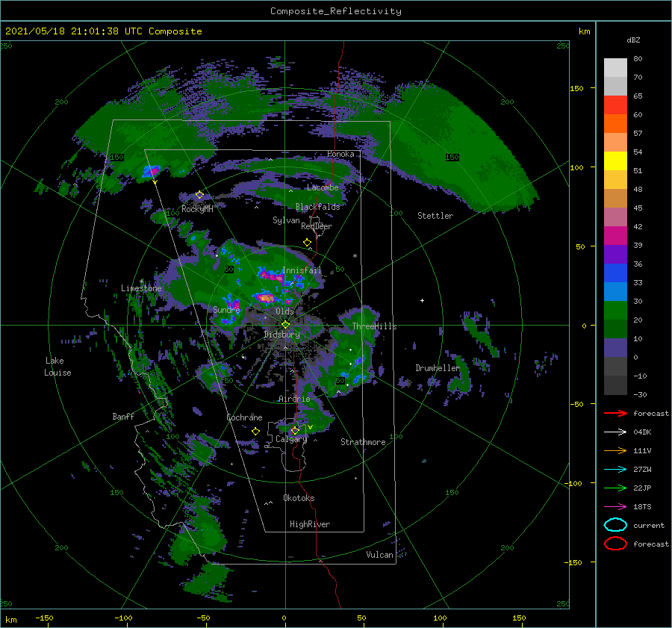Click the Didsbury city label

coord(281,335)
